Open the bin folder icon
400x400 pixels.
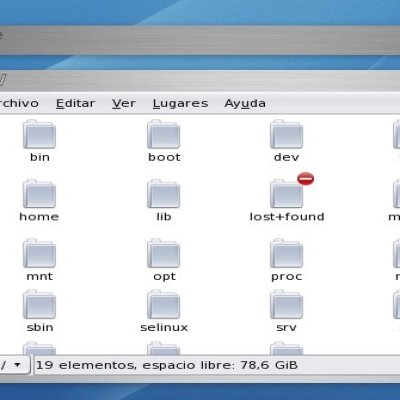[x=39, y=135]
